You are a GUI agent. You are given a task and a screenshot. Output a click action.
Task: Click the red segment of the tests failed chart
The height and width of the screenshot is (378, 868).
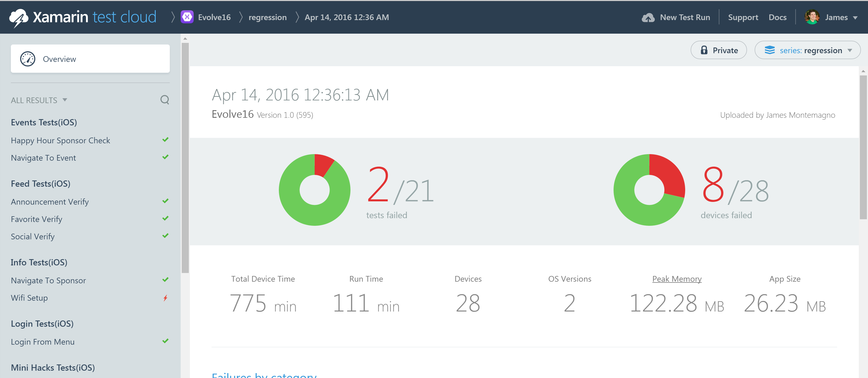pyautogui.click(x=322, y=164)
